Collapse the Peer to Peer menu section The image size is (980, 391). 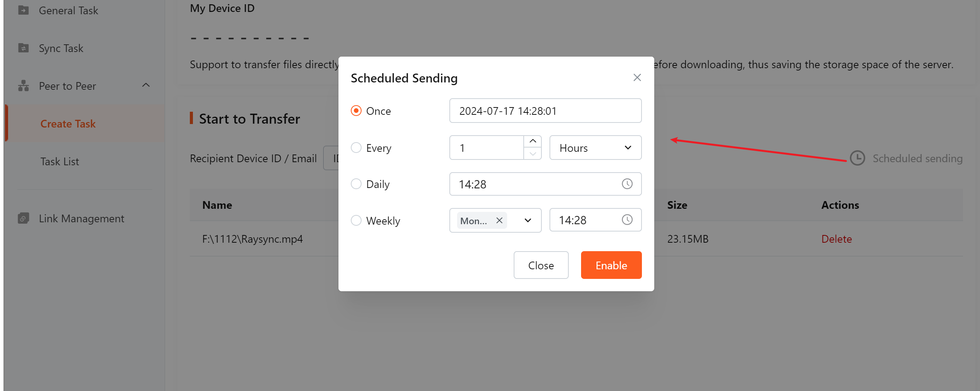[x=146, y=85]
